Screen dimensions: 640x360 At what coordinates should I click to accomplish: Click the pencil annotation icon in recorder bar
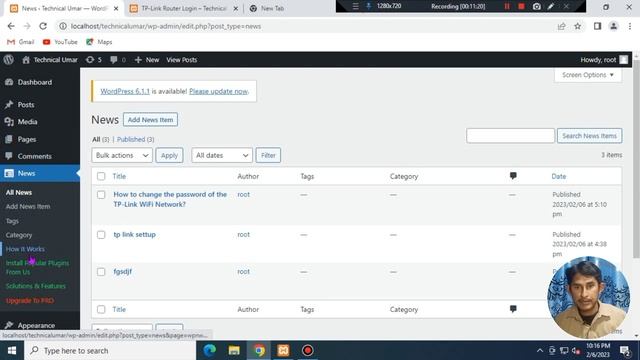551,6
